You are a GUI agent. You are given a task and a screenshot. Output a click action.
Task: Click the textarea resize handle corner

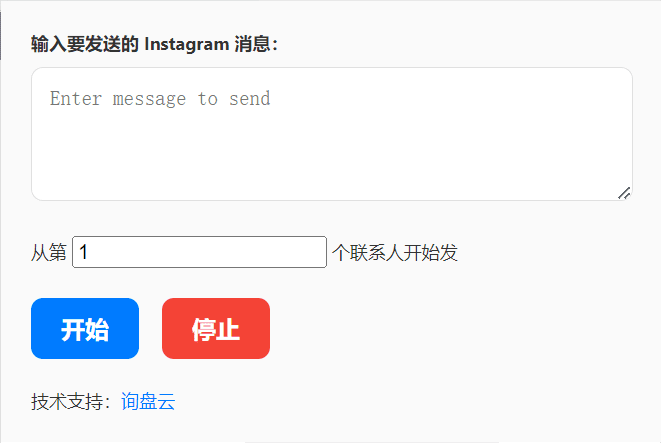(624, 193)
